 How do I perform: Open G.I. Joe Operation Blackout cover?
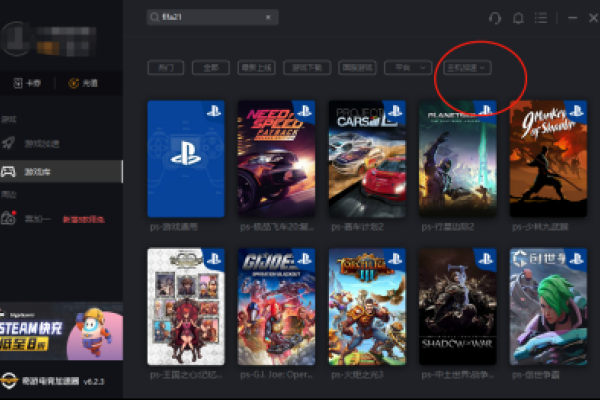coord(276,307)
